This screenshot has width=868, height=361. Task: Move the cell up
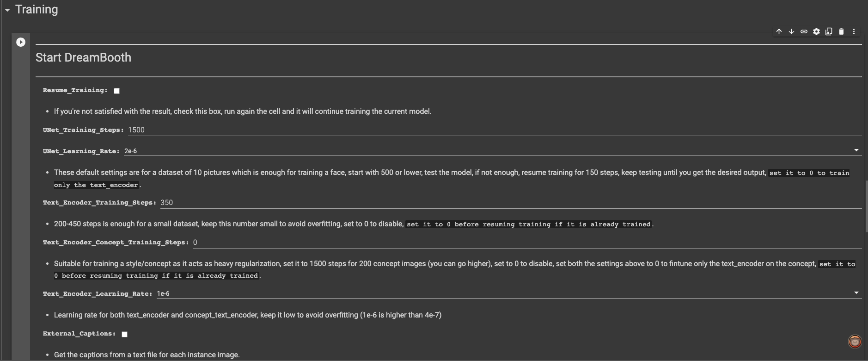click(x=779, y=31)
